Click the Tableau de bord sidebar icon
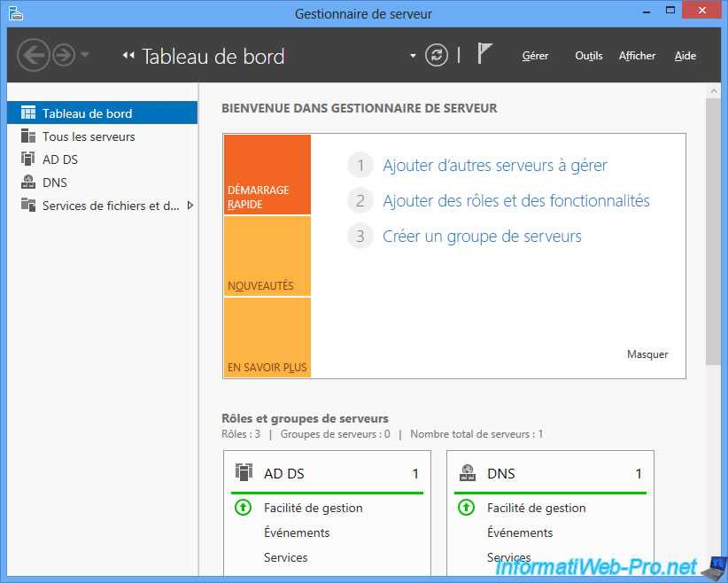Screen dimensions: 728x583 pyautogui.click(x=28, y=113)
